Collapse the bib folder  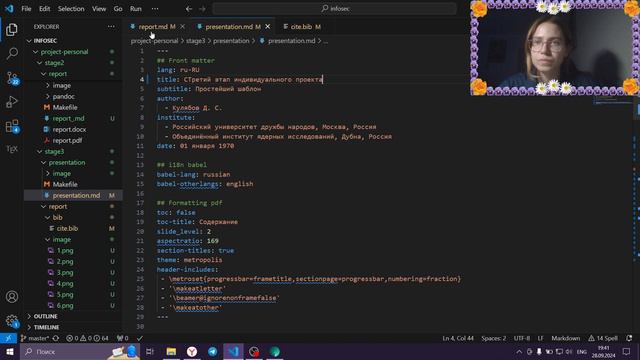pos(58,218)
